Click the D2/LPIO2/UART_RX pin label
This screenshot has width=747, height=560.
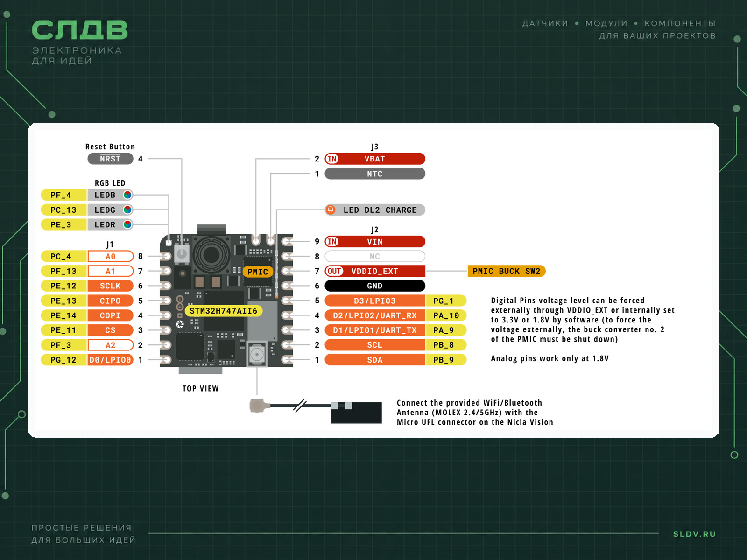(x=375, y=315)
